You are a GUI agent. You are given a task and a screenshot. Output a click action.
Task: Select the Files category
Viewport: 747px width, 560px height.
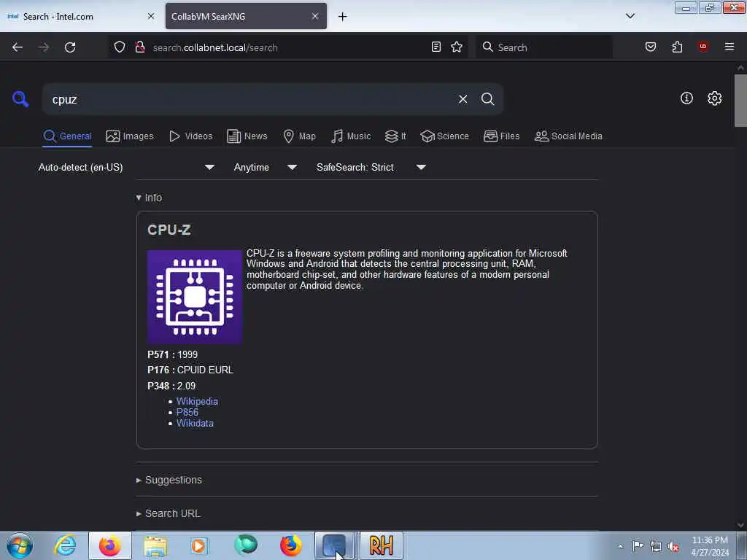[501, 136]
